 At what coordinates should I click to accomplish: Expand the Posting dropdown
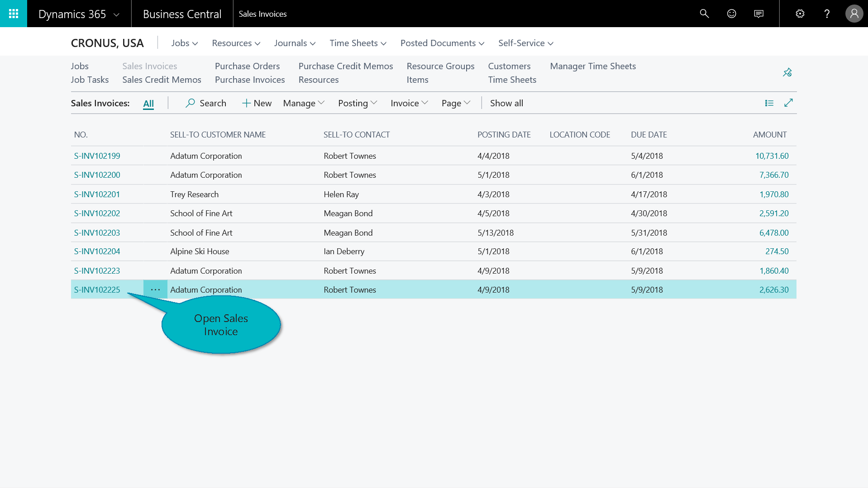tap(357, 103)
